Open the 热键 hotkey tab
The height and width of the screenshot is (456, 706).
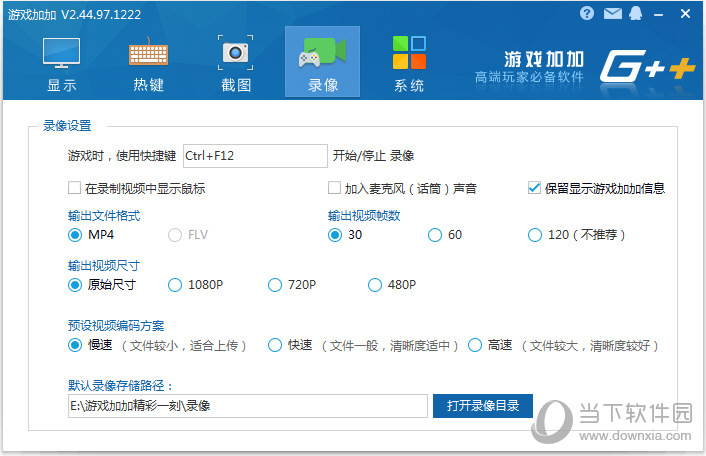point(148,63)
